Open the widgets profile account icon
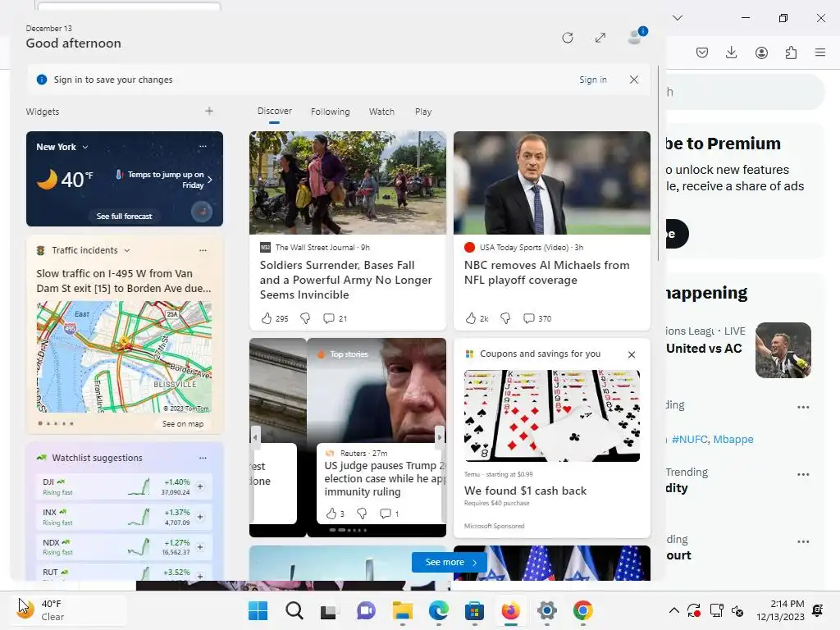Viewport: 840px width, 630px height. pyautogui.click(x=637, y=36)
